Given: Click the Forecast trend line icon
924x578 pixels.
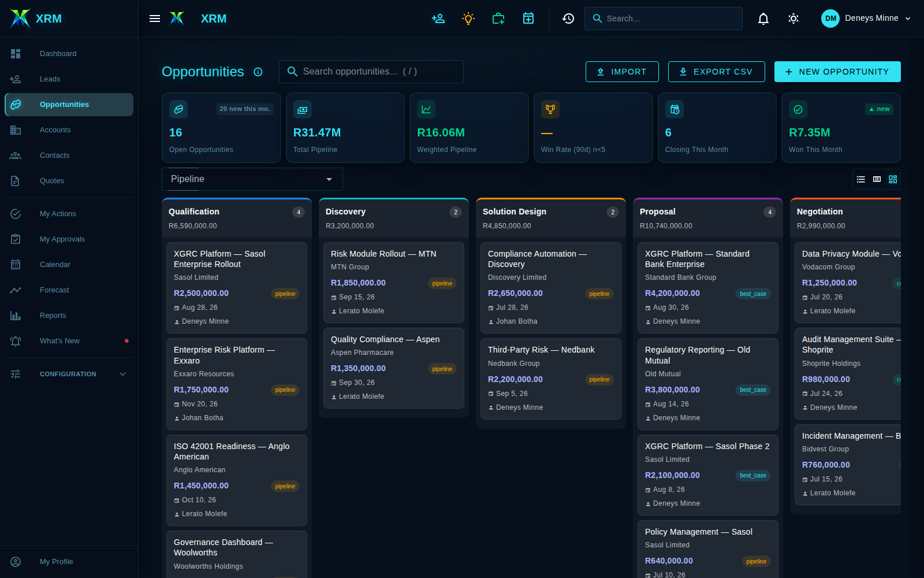Looking at the screenshot, I should pyautogui.click(x=16, y=290).
